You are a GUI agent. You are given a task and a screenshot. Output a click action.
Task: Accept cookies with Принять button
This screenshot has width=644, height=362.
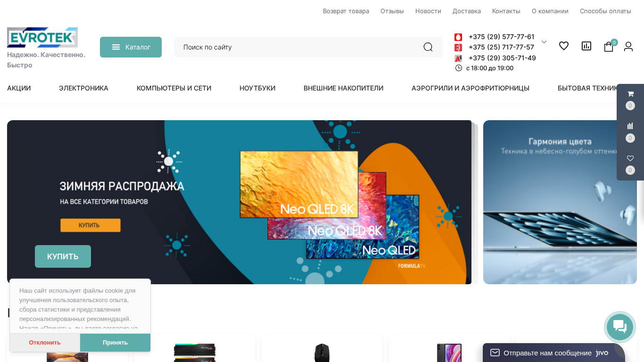coord(115,343)
